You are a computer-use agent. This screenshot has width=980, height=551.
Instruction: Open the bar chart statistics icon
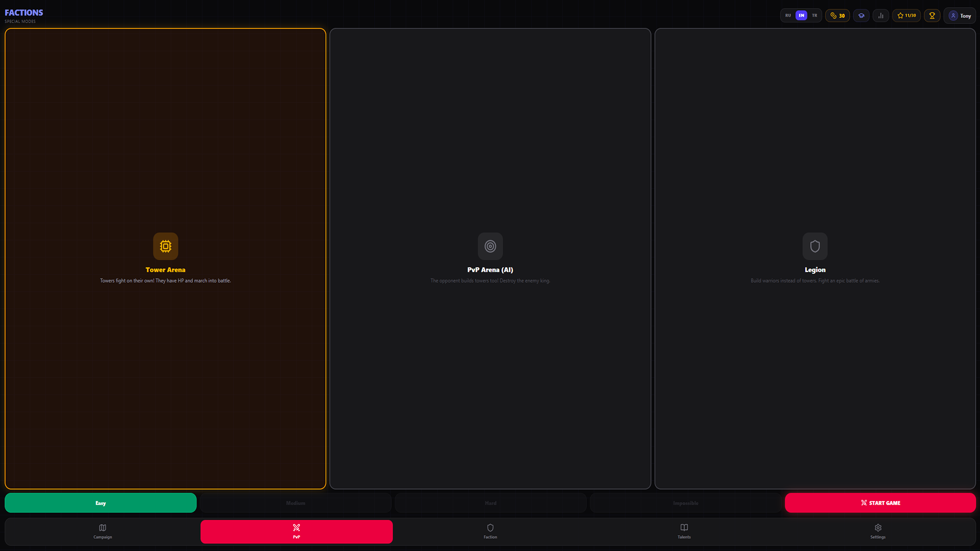pos(881,16)
